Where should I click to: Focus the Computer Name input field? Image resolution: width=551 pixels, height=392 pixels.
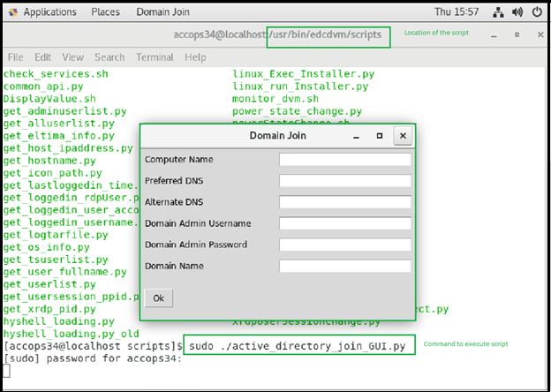[345, 160]
